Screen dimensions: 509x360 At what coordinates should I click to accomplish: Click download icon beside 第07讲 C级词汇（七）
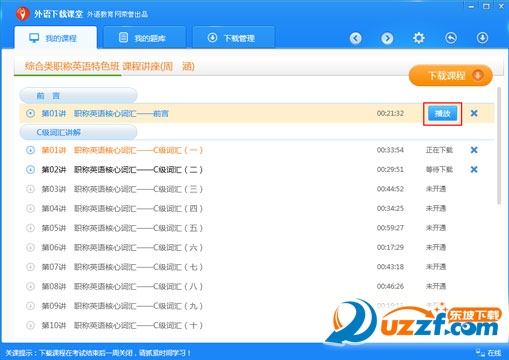coord(30,267)
